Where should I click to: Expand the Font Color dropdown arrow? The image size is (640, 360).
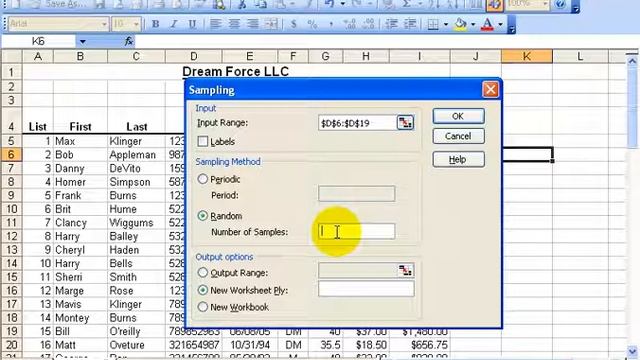(x=500, y=24)
